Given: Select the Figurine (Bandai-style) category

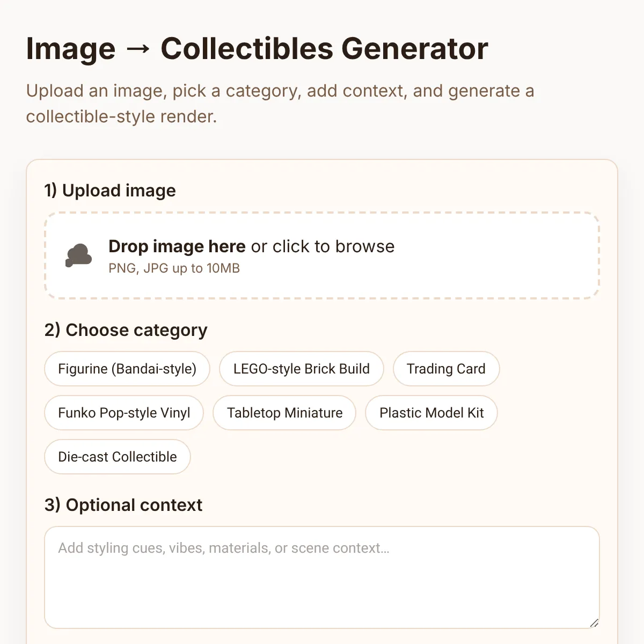Looking at the screenshot, I should [x=127, y=369].
